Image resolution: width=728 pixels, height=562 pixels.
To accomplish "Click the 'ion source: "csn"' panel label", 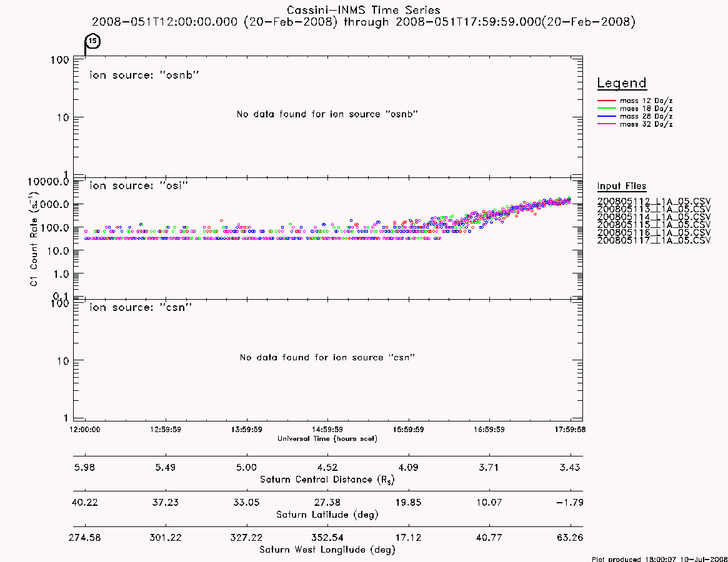I will 141,307.
